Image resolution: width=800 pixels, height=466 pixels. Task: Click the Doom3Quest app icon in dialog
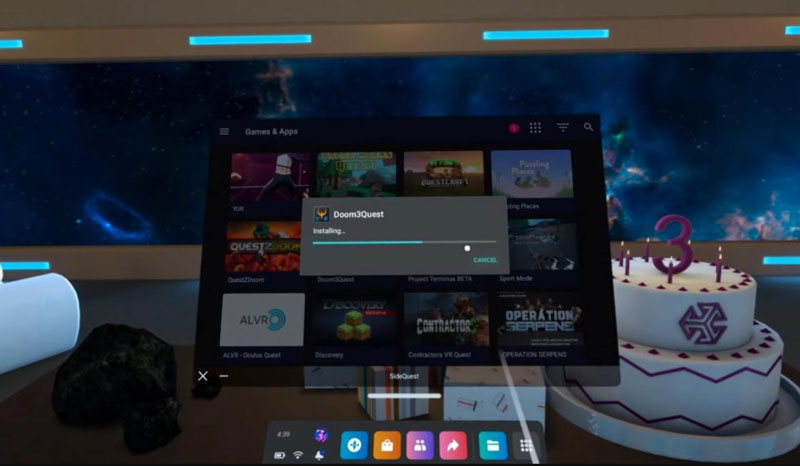click(321, 214)
